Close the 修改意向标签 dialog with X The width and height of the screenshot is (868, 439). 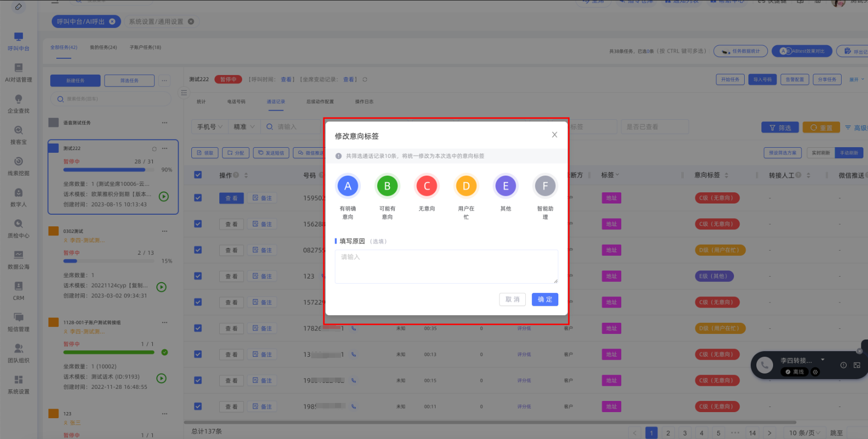(554, 135)
